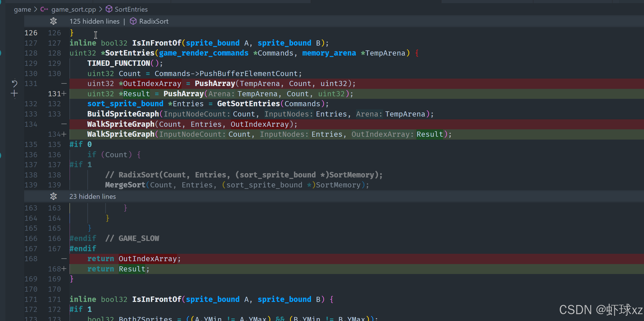This screenshot has height=321, width=644.
Task: Click the unfold icon beside 125 hidden lines
Action: (x=53, y=21)
